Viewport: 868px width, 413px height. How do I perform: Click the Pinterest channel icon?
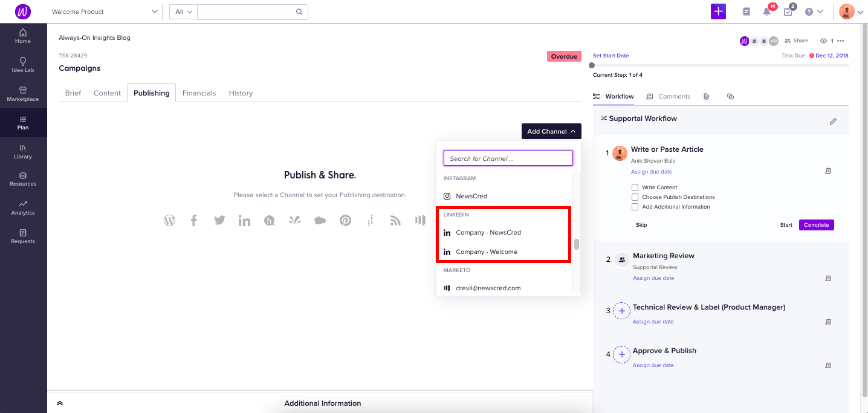point(345,221)
